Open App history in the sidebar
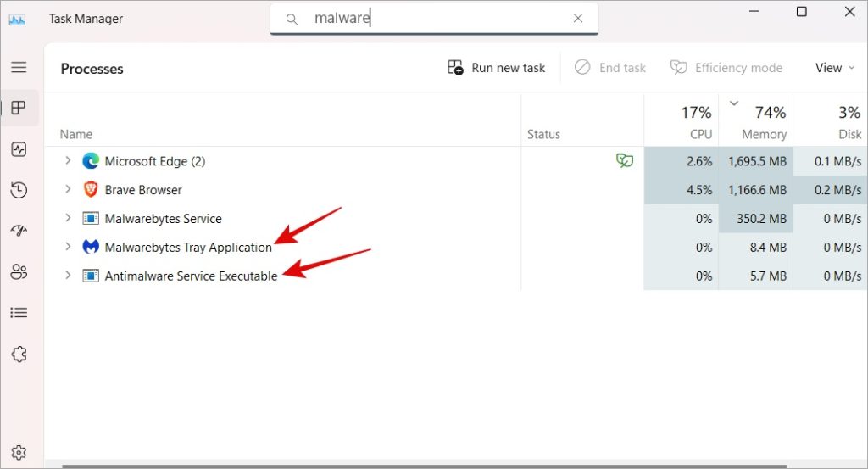 [19, 190]
